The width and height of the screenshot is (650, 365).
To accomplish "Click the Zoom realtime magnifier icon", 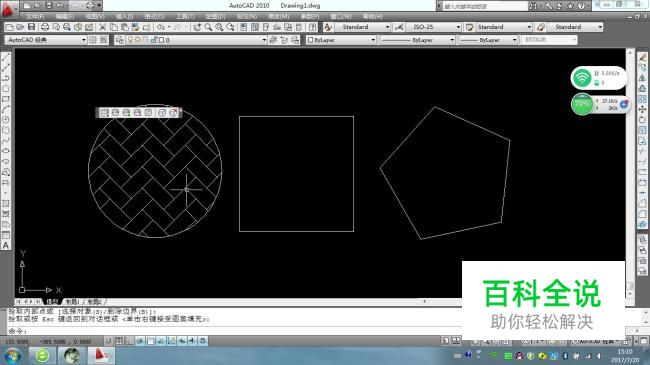I will click(x=208, y=27).
